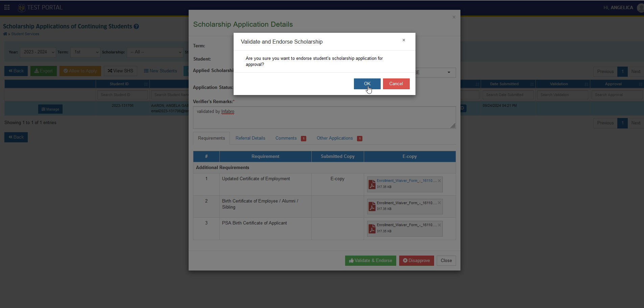Cancel the endorse scholarship confirmation
The width and height of the screenshot is (644, 308).
pos(396,84)
